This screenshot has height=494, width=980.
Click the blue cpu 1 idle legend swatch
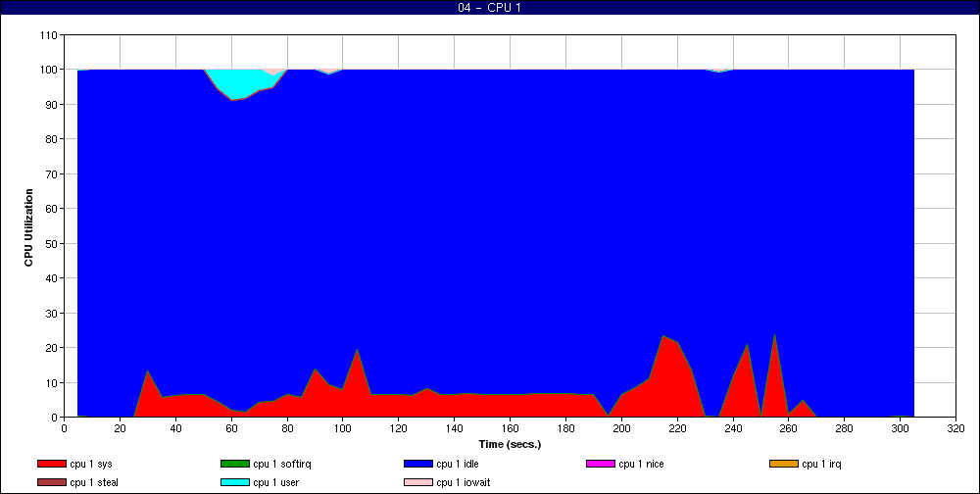418,464
